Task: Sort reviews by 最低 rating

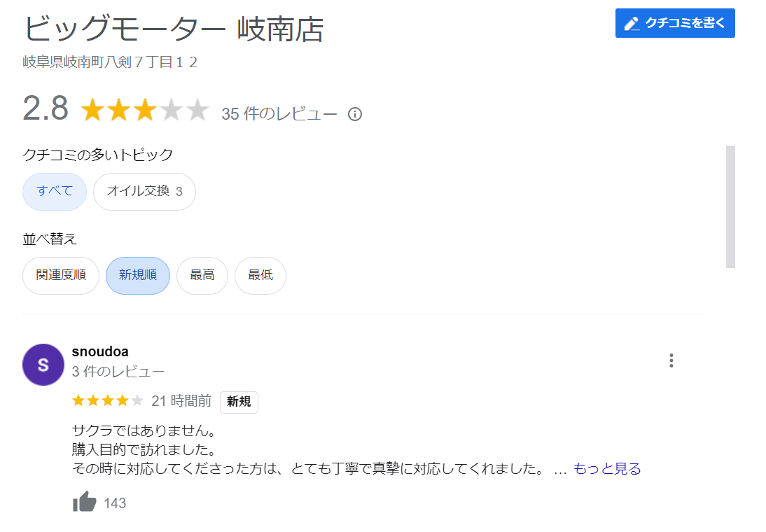Action: point(260,276)
